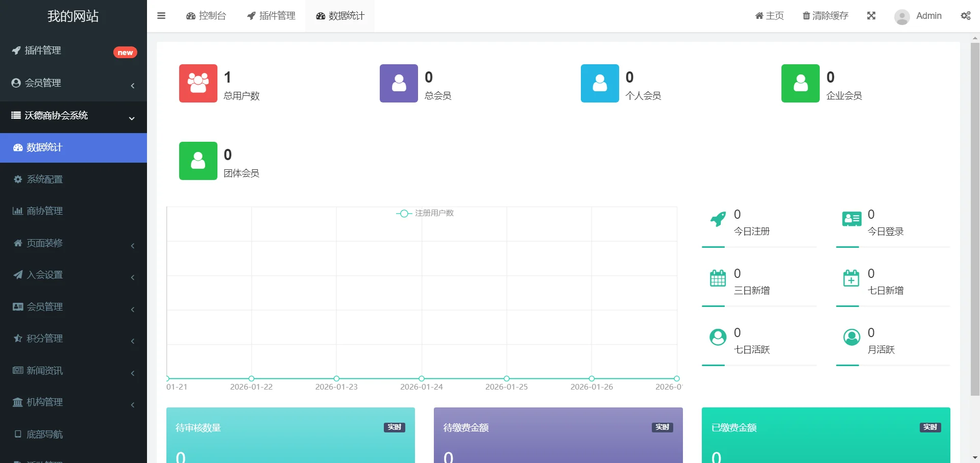Select the 数据统计 sidebar entry
980x463 pixels.
click(x=44, y=148)
